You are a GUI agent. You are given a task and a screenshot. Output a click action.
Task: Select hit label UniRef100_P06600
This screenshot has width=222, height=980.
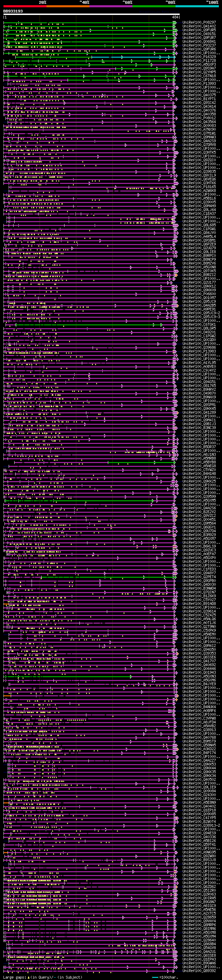[199, 294]
